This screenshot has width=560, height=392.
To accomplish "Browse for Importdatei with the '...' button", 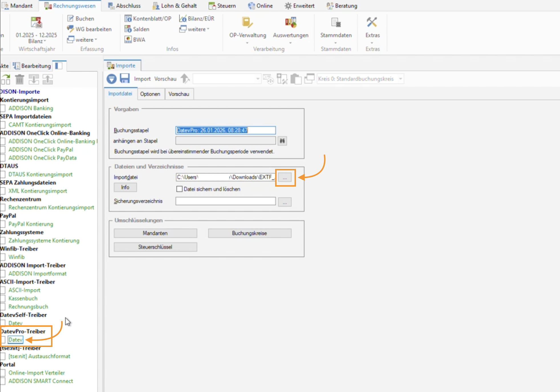I will point(285,177).
